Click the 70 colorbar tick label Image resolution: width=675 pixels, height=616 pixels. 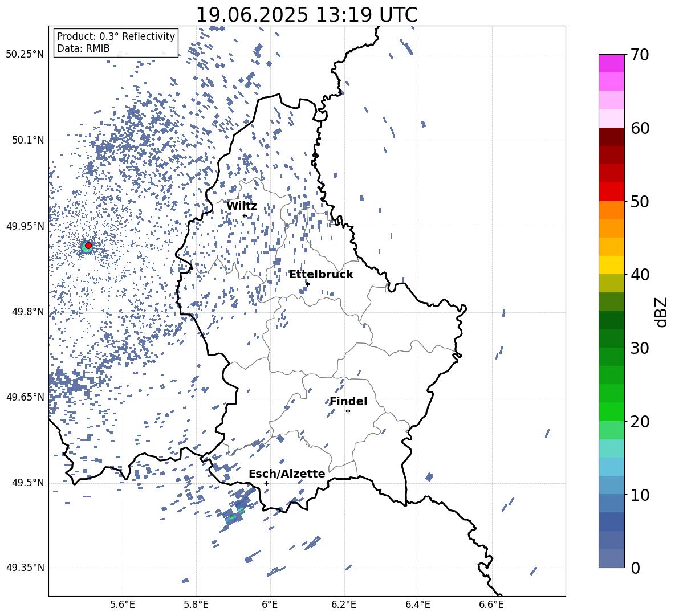640,55
